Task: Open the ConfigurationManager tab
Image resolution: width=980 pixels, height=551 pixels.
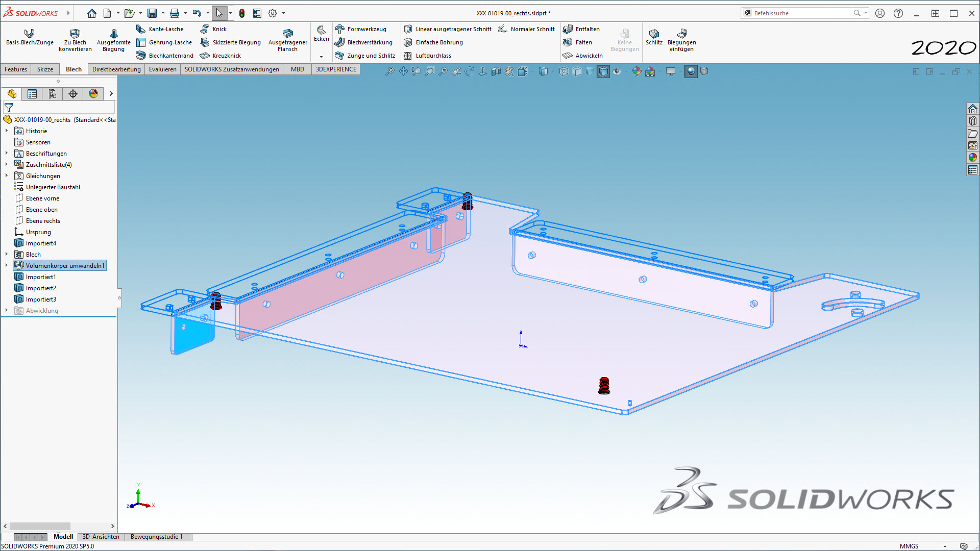Action: (53, 94)
